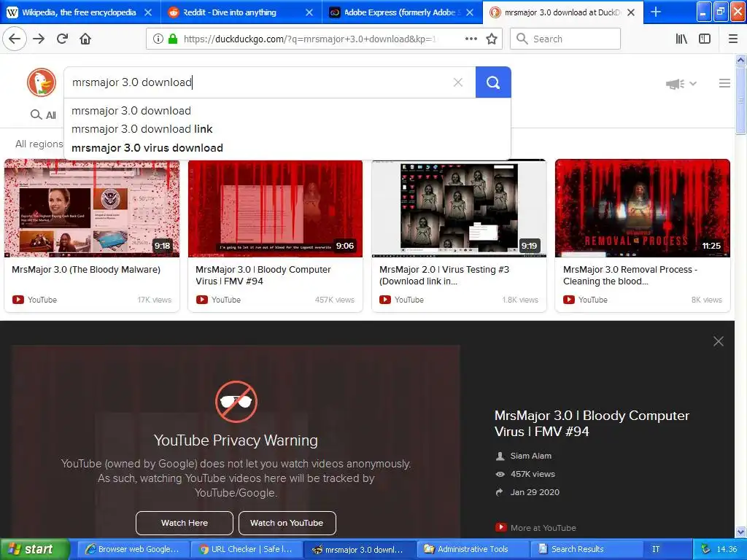Open Administrative Tools taskbar window
747x560 pixels.
tap(473, 549)
